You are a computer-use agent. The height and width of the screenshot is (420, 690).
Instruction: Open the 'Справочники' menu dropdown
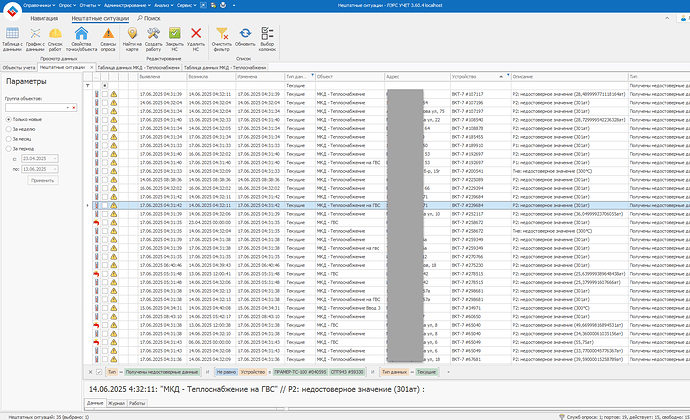tap(40, 5)
